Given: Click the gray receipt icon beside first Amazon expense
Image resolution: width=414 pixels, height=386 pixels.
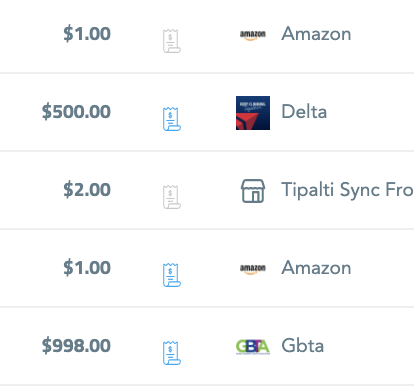Looking at the screenshot, I should [172, 41].
